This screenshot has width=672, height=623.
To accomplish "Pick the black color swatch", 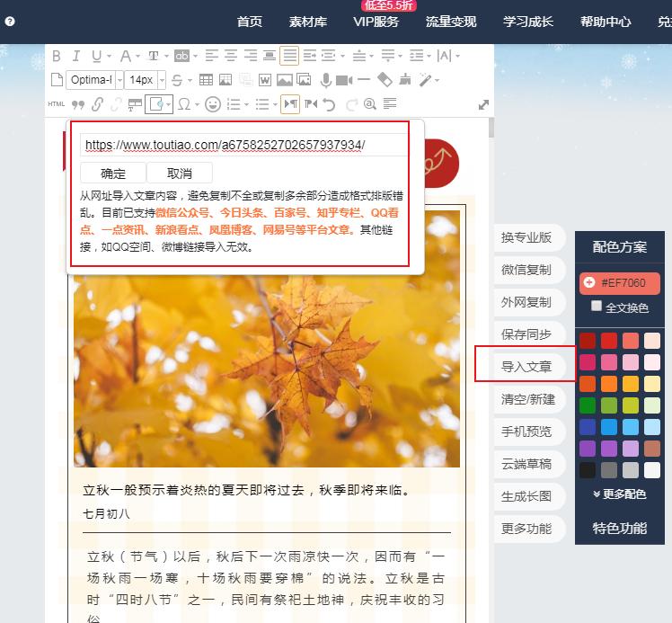I will [588, 470].
